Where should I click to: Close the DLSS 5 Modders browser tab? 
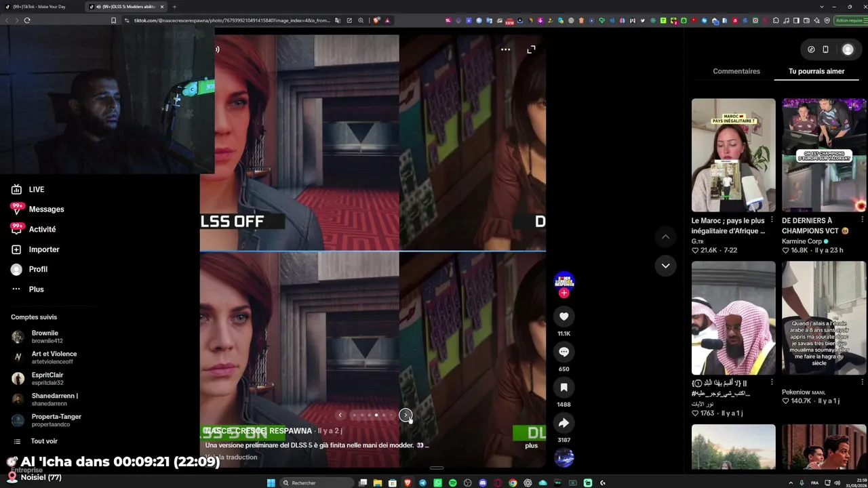coord(162,7)
